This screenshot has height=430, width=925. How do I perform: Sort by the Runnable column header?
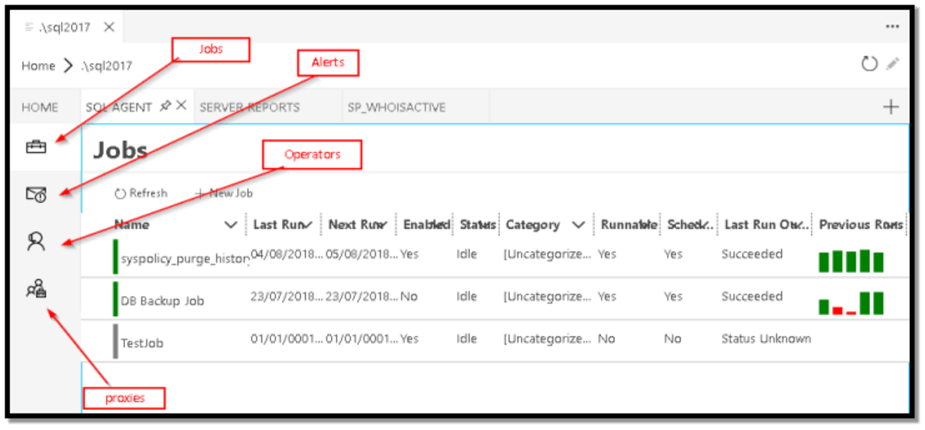(x=628, y=225)
